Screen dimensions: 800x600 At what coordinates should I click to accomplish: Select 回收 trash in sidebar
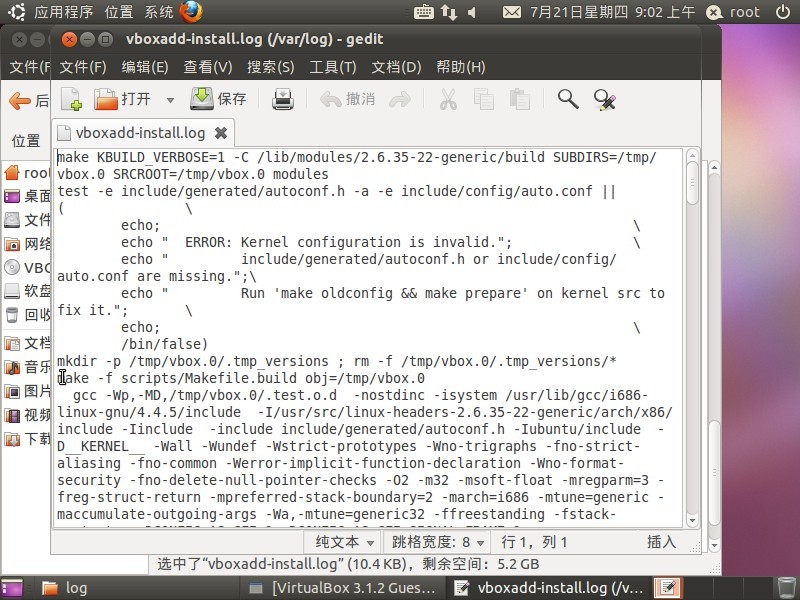pyautogui.click(x=27, y=315)
